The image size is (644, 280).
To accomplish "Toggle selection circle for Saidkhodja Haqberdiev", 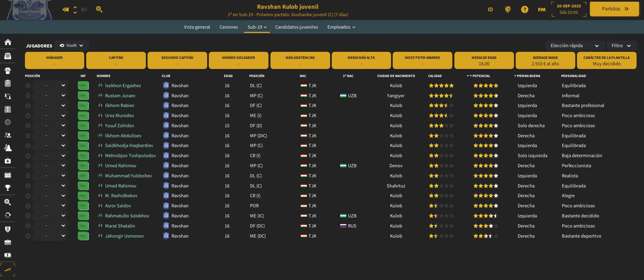I will [28, 145].
